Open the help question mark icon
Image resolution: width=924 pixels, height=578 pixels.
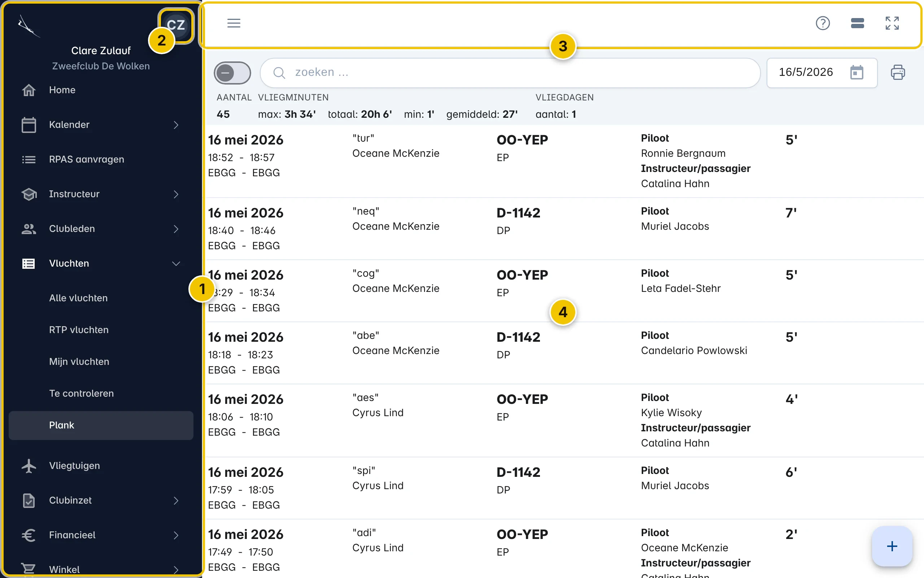pos(823,23)
